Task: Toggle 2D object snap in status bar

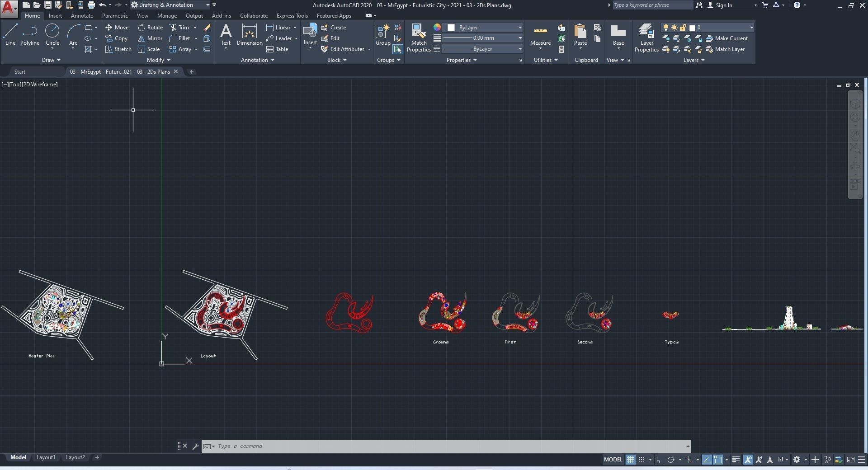Action: coord(718,460)
